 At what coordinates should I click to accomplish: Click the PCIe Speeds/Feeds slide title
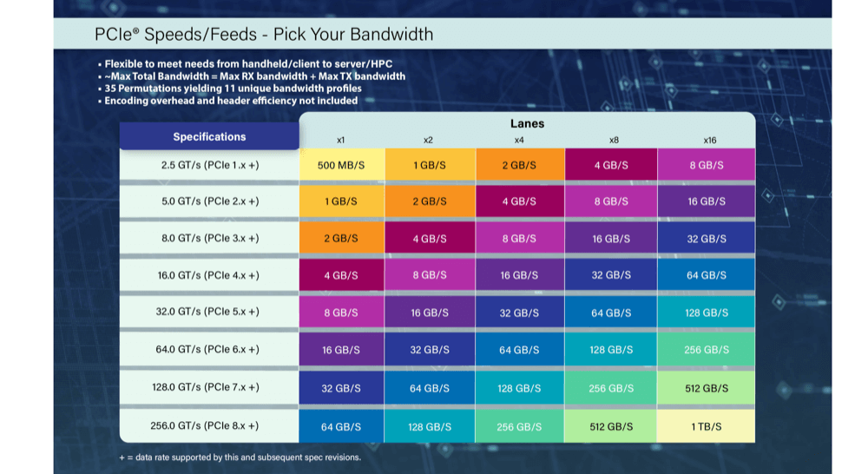tap(264, 35)
